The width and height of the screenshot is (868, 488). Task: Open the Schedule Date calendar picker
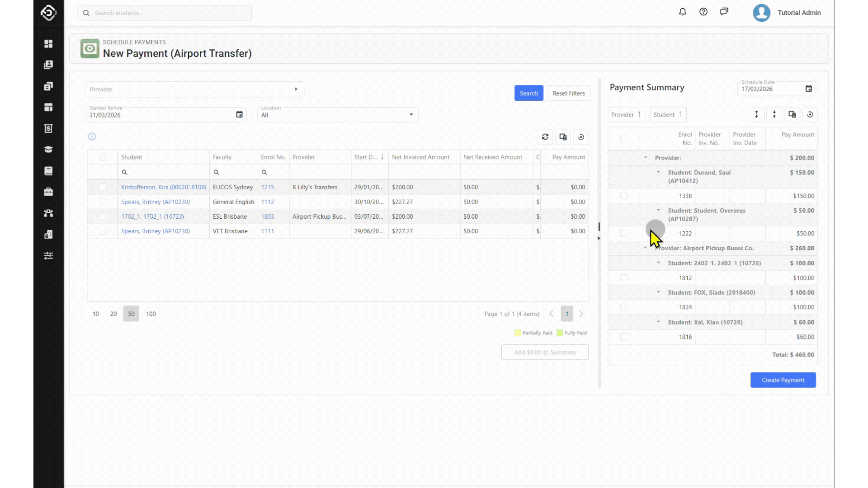808,89
